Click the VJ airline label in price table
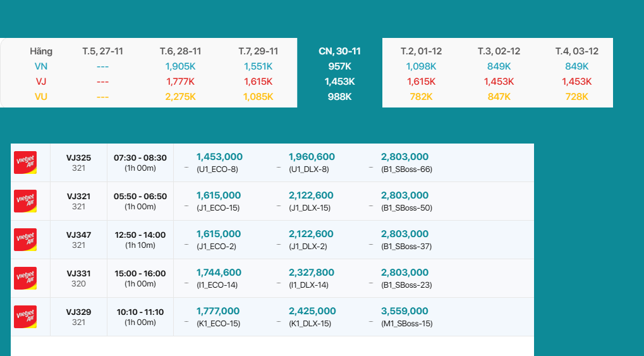 point(41,82)
